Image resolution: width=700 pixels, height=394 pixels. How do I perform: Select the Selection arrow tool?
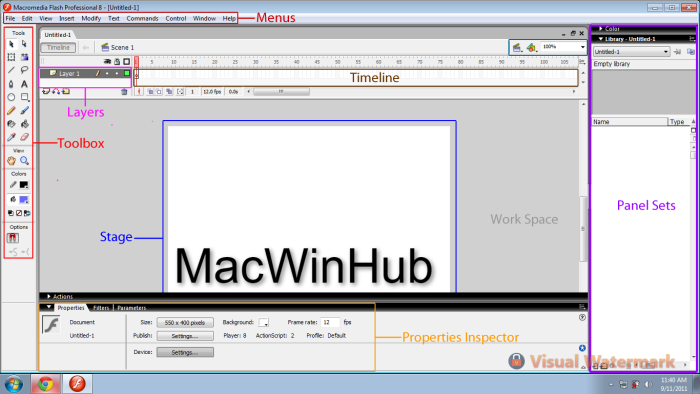coord(12,44)
